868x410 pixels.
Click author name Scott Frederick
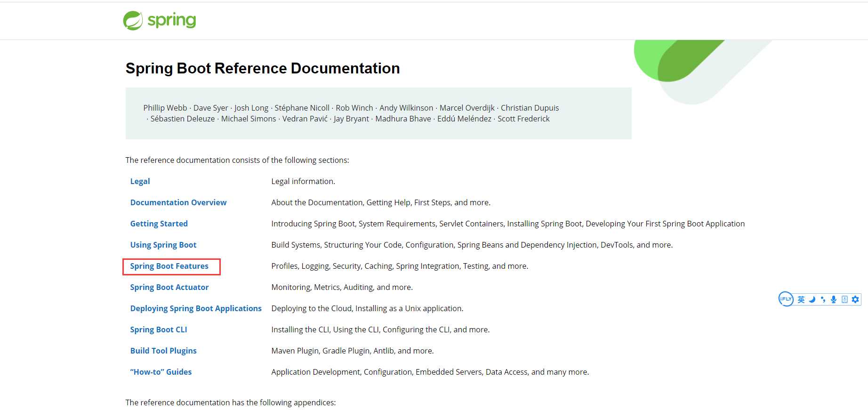coord(523,119)
